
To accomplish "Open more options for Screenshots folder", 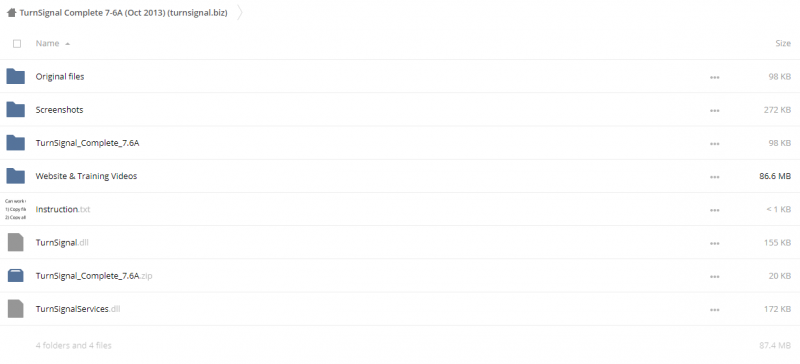I will click(714, 110).
